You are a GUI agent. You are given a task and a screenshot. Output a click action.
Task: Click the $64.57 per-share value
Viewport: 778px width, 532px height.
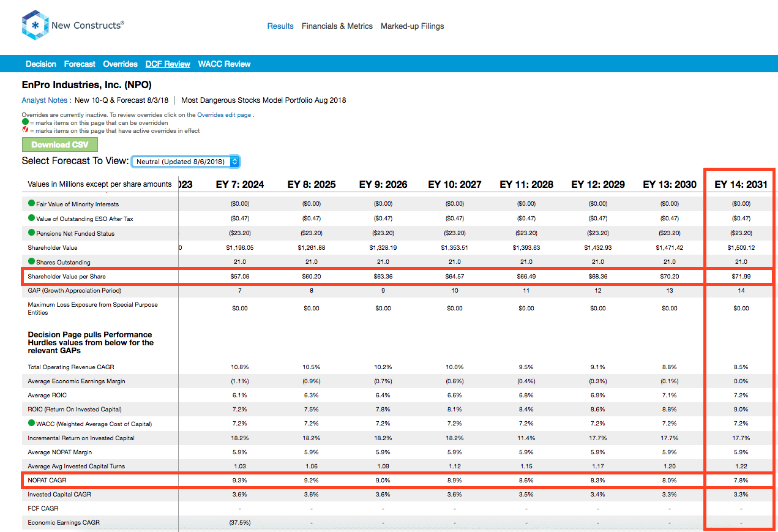coord(455,277)
